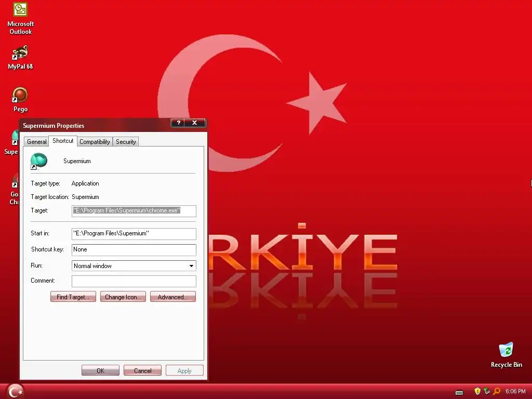This screenshot has height=399, width=532.
Task: Click the Supermium Properties title bar
Action: (x=95, y=125)
